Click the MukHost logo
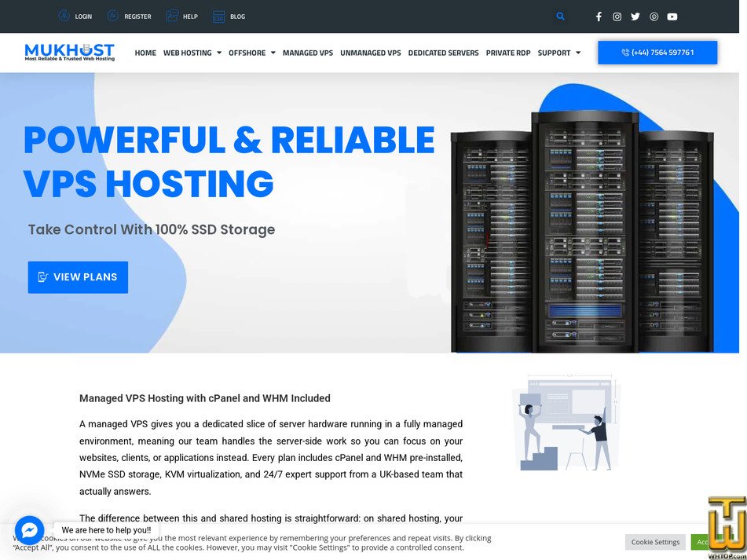 coord(70,53)
